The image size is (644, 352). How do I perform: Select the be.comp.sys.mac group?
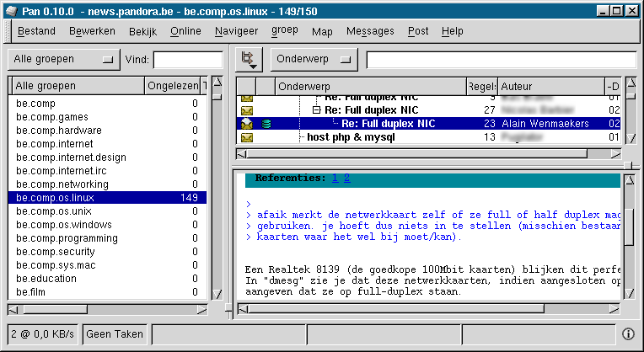107,265
